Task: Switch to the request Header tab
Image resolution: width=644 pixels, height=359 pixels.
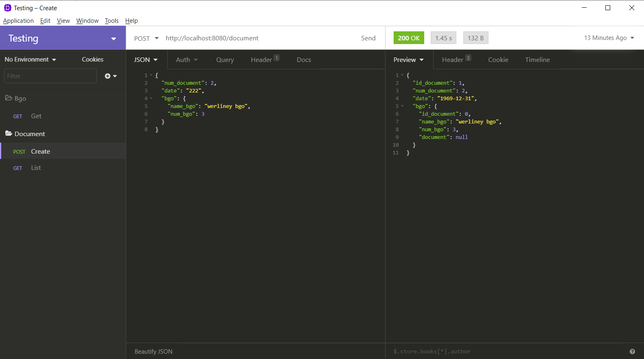Action: pos(265,59)
